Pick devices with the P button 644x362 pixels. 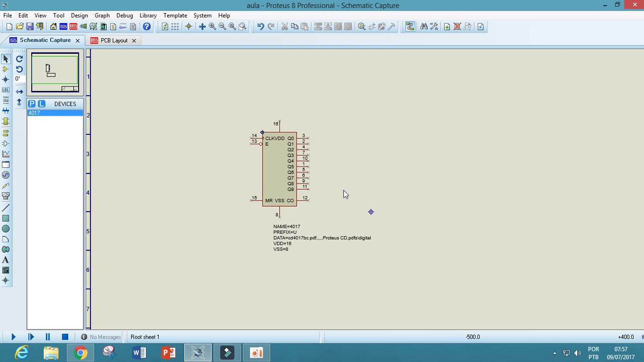pos(32,104)
